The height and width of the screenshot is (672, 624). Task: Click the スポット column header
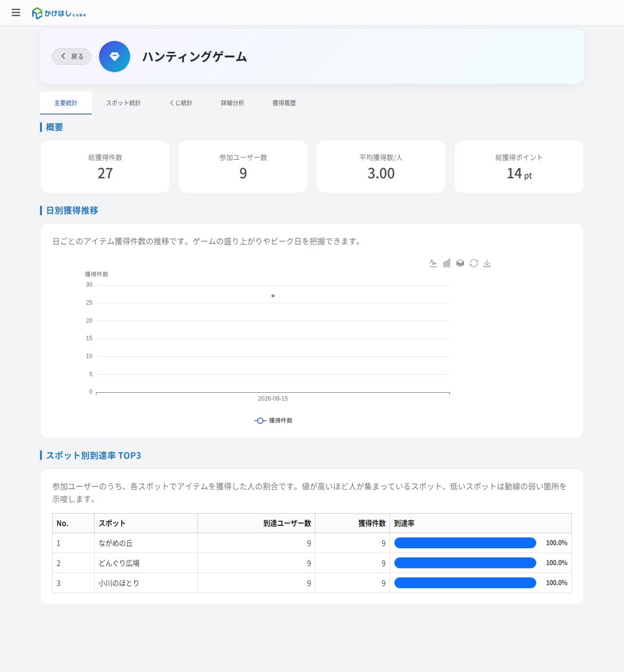(x=146, y=523)
